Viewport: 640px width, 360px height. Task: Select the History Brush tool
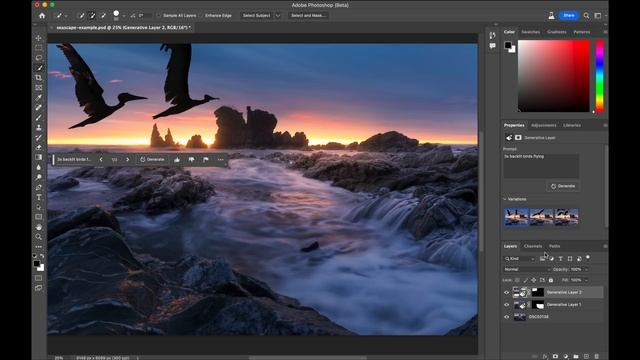[x=39, y=138]
